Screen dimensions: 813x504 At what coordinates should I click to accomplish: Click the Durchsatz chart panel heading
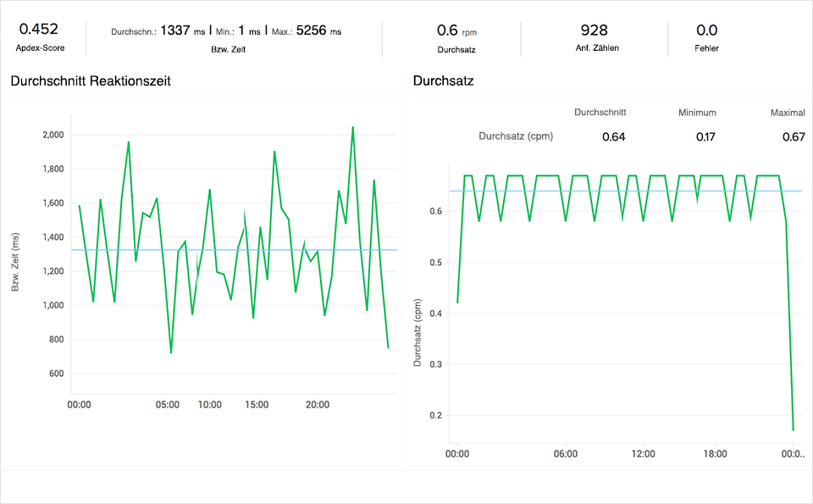(x=443, y=81)
